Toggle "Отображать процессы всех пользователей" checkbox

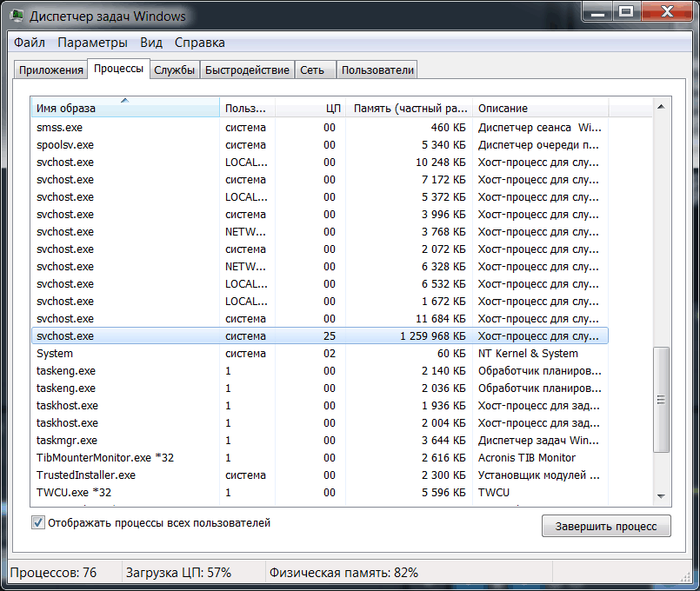coord(38,523)
